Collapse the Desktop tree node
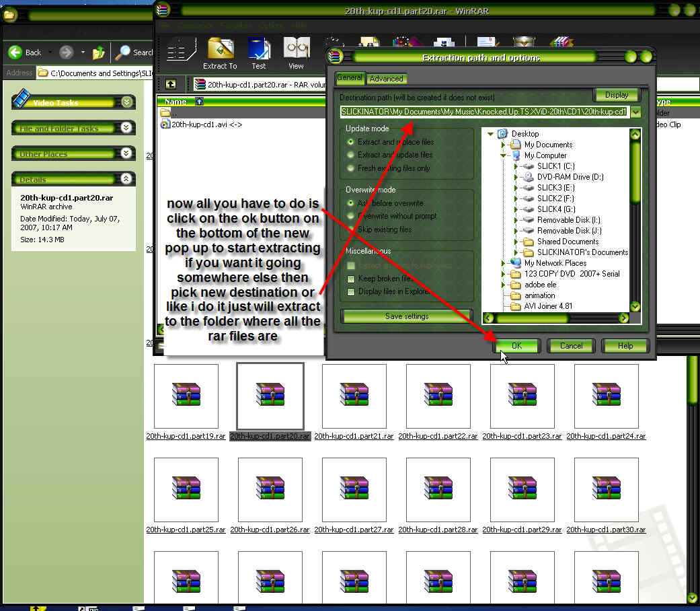700x611 pixels. coord(491,133)
